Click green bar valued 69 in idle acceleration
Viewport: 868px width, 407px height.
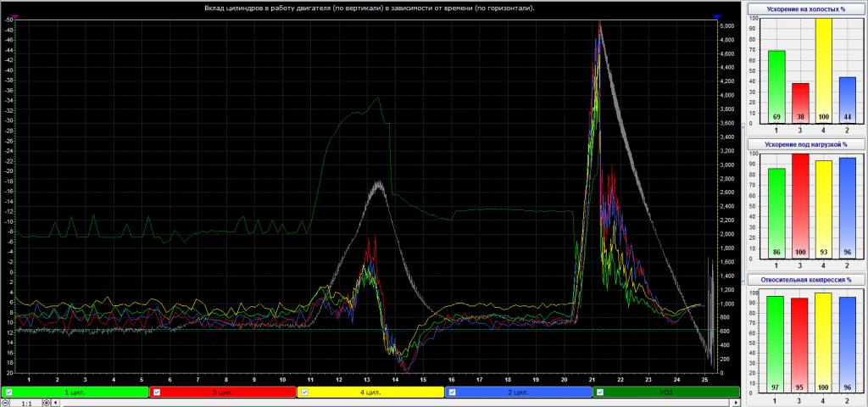(776, 87)
